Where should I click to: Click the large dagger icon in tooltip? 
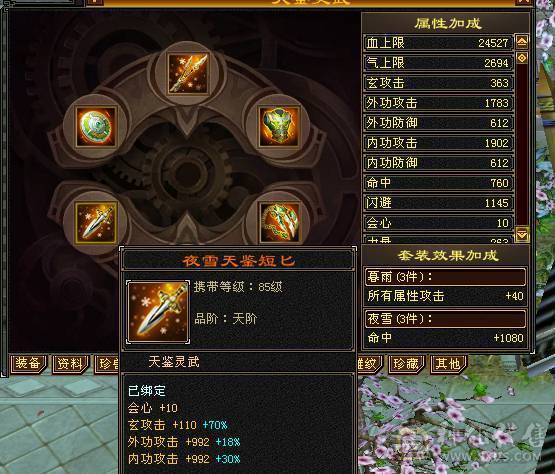click(158, 312)
